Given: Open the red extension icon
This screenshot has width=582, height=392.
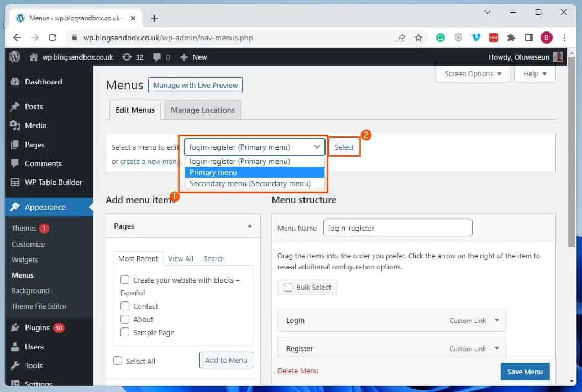Looking at the screenshot, I should pos(493,38).
